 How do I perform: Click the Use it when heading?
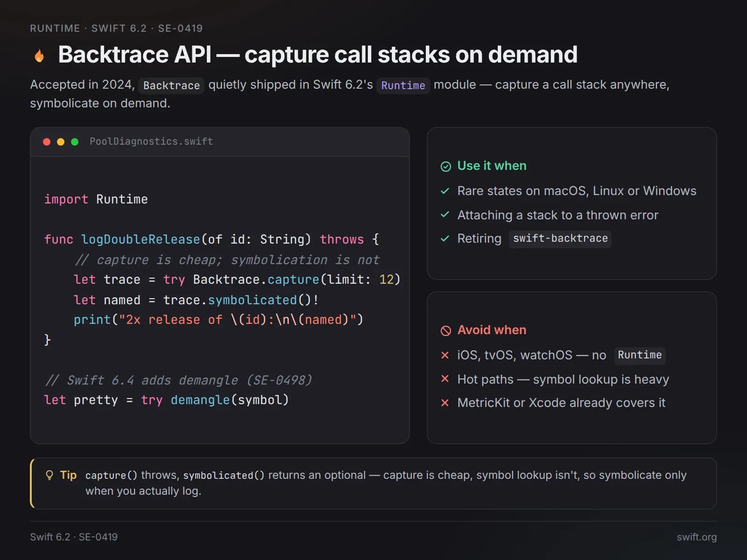pyautogui.click(x=492, y=166)
